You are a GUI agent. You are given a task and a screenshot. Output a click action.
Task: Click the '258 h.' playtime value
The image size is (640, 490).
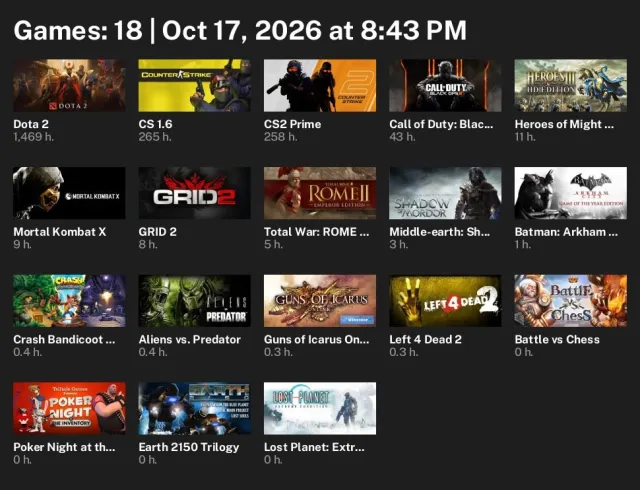coord(280,137)
